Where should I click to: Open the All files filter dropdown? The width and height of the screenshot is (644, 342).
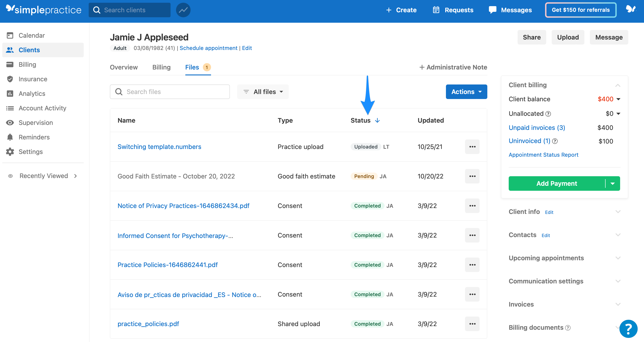(x=263, y=92)
